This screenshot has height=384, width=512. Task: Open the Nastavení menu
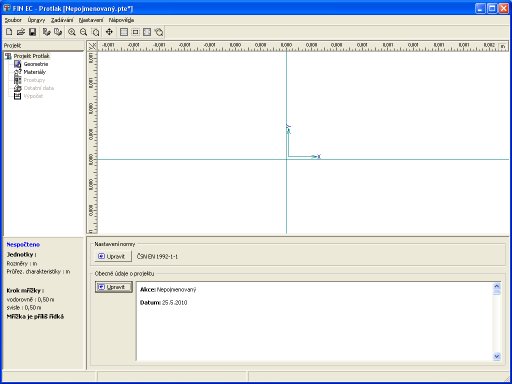pyautogui.click(x=91, y=20)
